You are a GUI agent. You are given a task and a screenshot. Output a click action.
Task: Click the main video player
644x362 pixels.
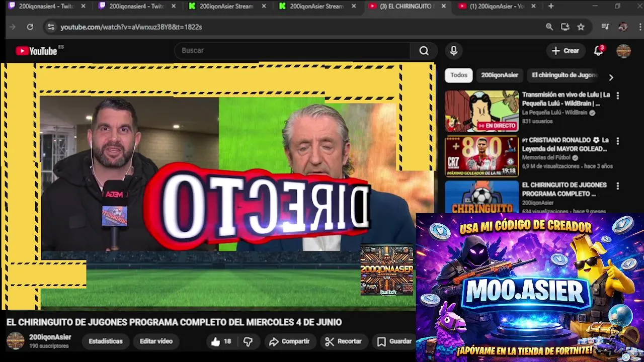pos(217,186)
